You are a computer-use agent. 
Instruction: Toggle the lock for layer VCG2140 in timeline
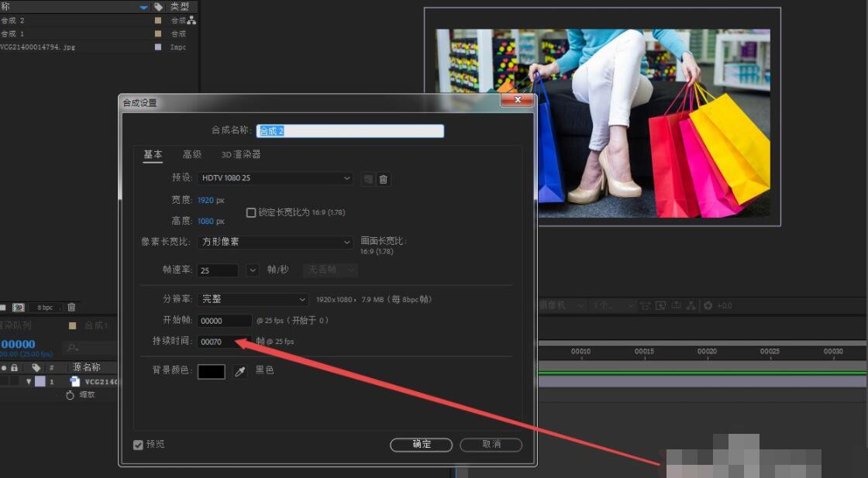coord(14,380)
